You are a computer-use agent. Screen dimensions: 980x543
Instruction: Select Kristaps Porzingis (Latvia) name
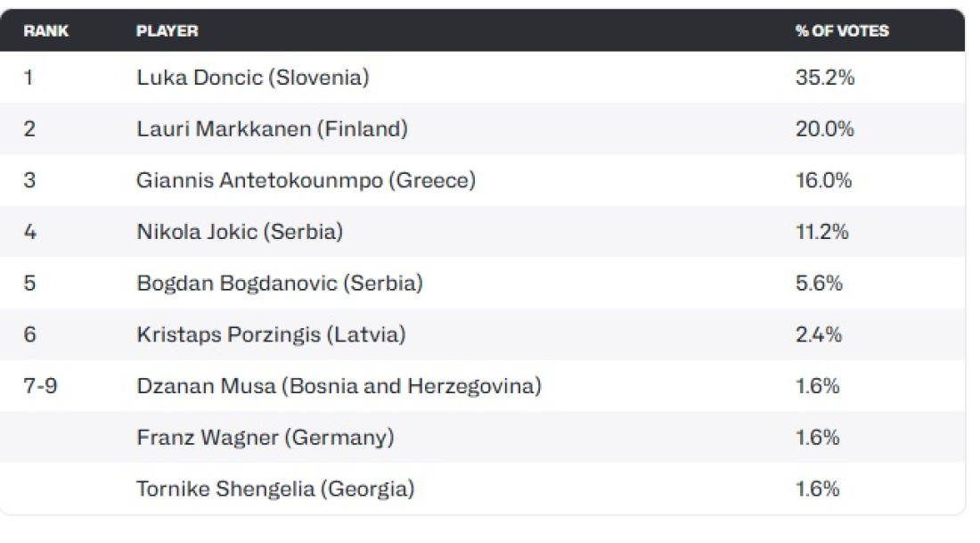[271, 334]
